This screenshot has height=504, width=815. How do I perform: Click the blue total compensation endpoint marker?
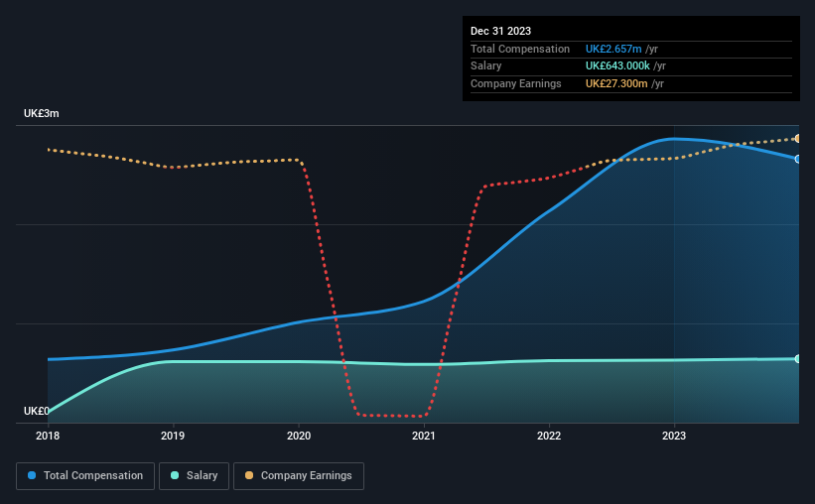pos(798,159)
